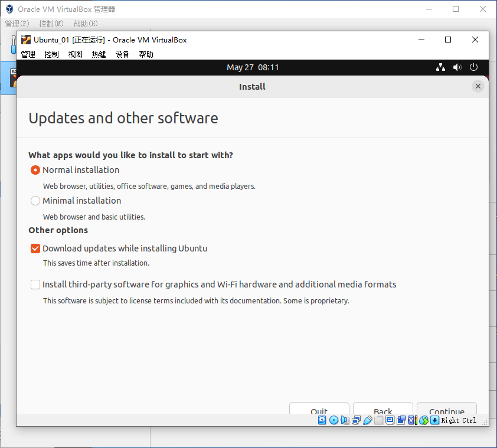Image resolution: width=497 pixels, height=448 pixels.
Task: Click 'This saves time after installation.' text
Action: 96,263
